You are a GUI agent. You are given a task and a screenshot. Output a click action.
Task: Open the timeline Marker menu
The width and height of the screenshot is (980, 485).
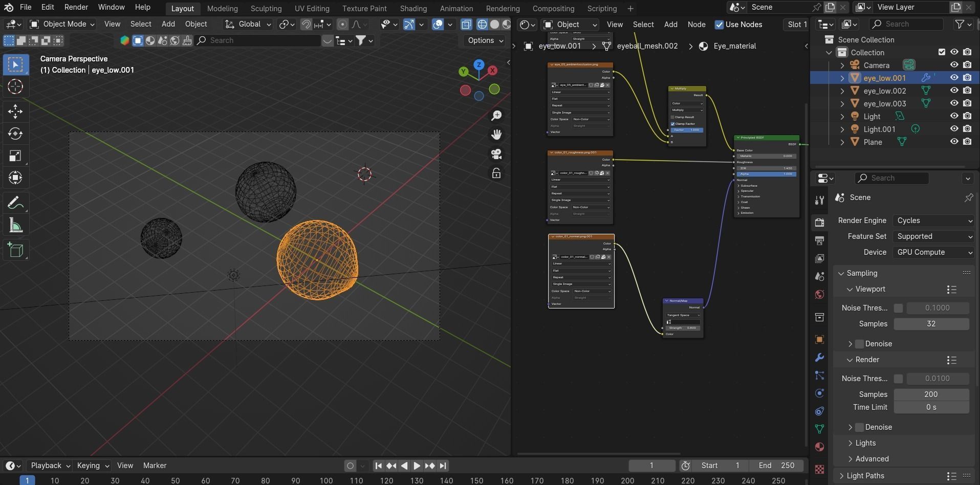pyautogui.click(x=155, y=466)
